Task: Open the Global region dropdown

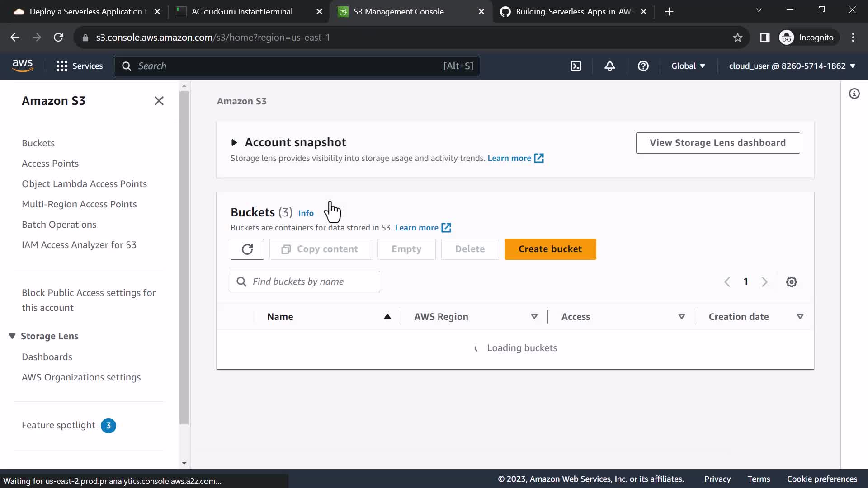Action: pyautogui.click(x=688, y=66)
